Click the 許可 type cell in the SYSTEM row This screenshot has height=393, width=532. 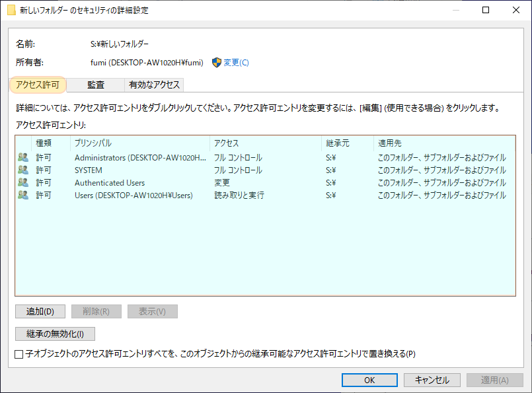(44, 170)
